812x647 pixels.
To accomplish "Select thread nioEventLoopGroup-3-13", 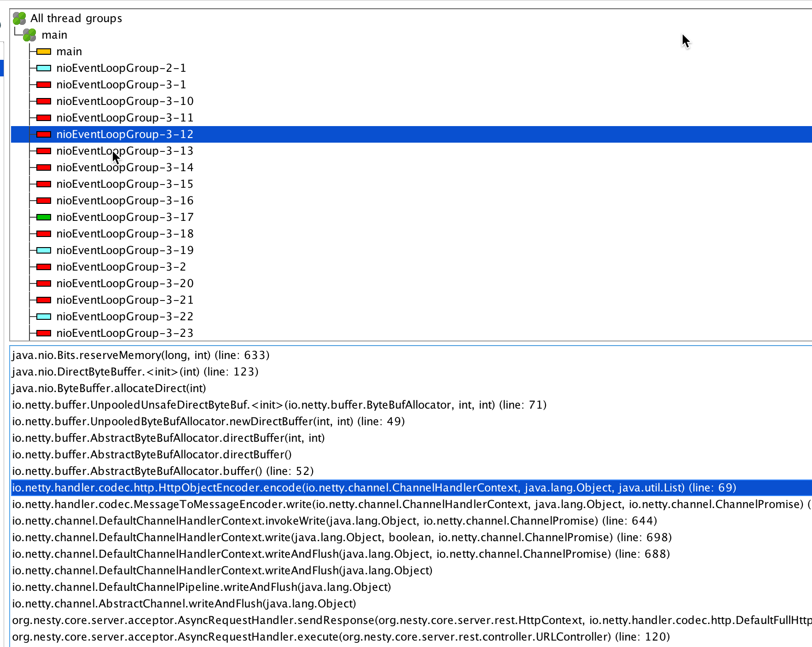I will point(125,151).
